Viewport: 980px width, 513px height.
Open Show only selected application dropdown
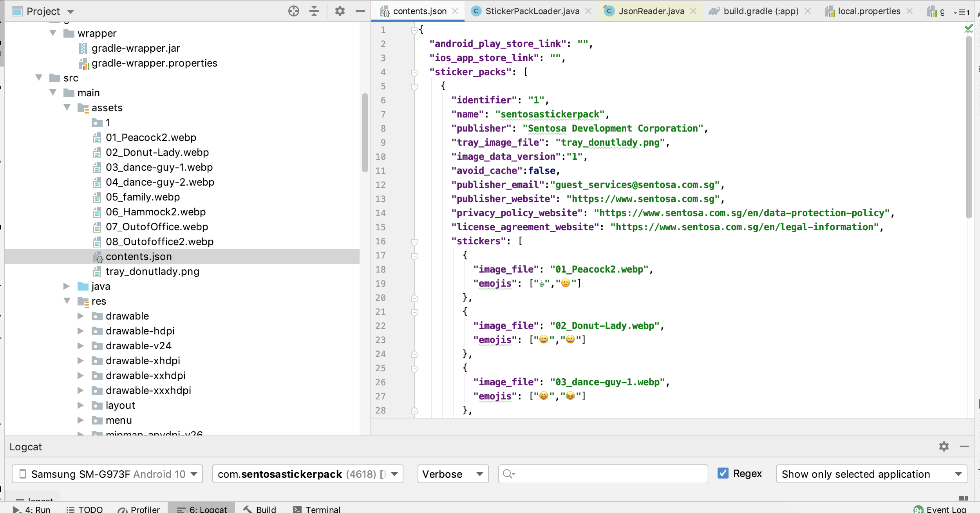pos(872,474)
